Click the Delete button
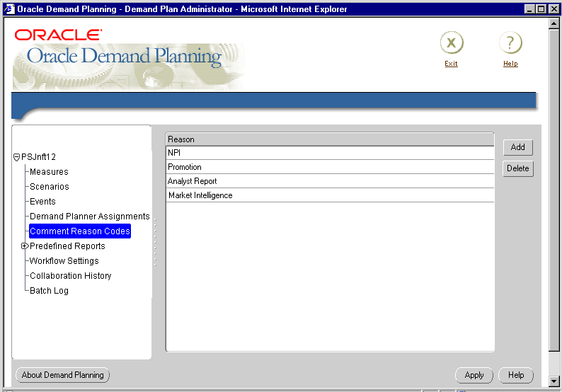Viewport: 562px width, 392px height. pos(518,168)
